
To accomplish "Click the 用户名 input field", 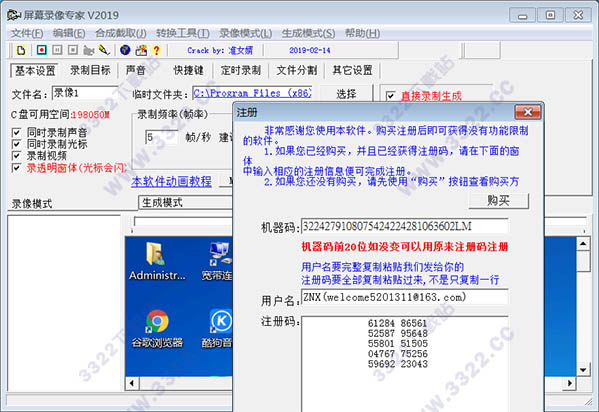I will pyautogui.click(x=404, y=297).
